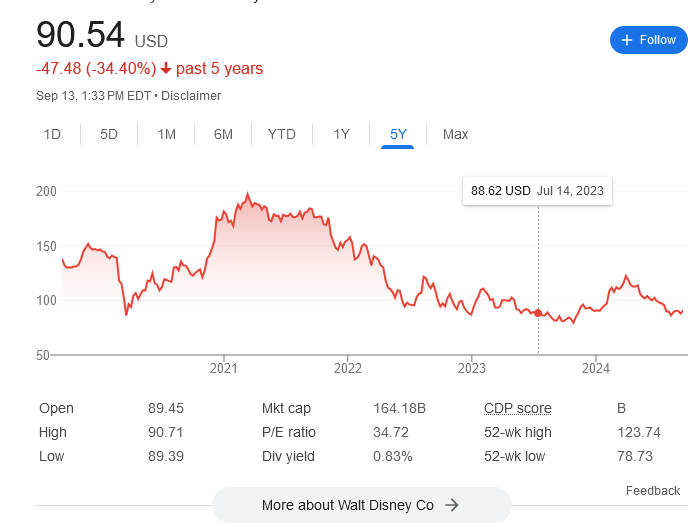Click the arrow icon beside Walt Disney Co
This screenshot has height=525, width=699.
click(x=452, y=505)
